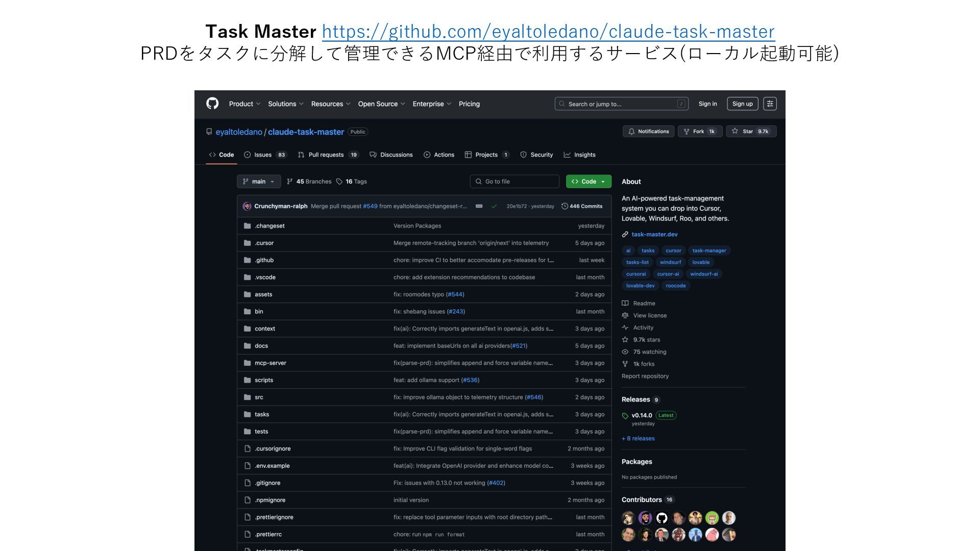
Task: Click the GitHub Octocat logo
Action: 212,104
